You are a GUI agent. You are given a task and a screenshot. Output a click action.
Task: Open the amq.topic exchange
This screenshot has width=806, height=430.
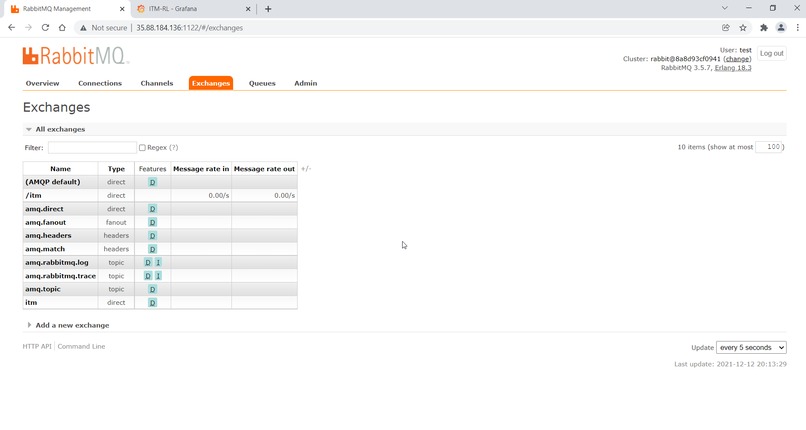click(43, 289)
